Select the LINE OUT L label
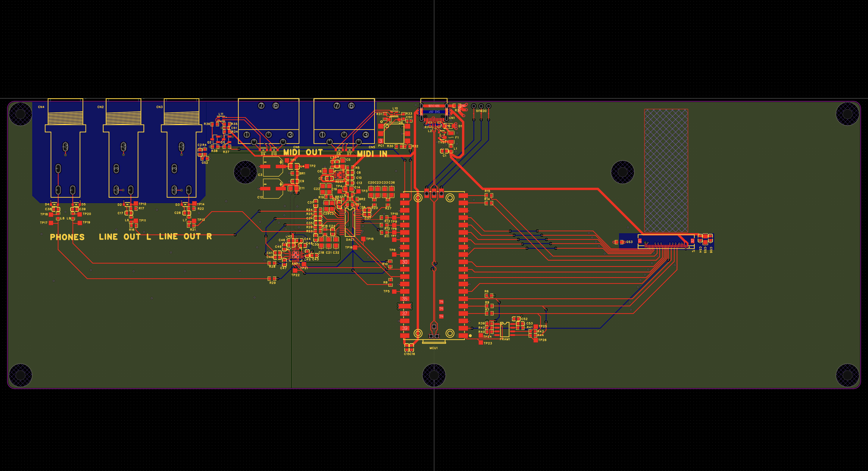Screen dimensions: 868x471 click(x=125, y=237)
